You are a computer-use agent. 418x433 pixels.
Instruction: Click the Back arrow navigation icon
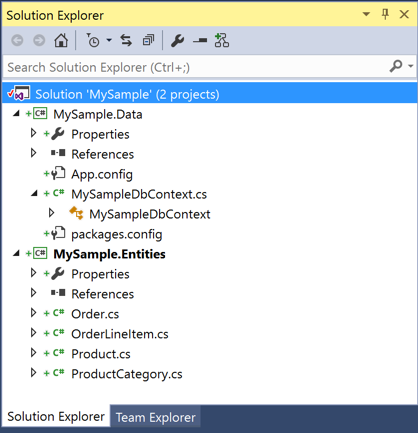pos(17,41)
